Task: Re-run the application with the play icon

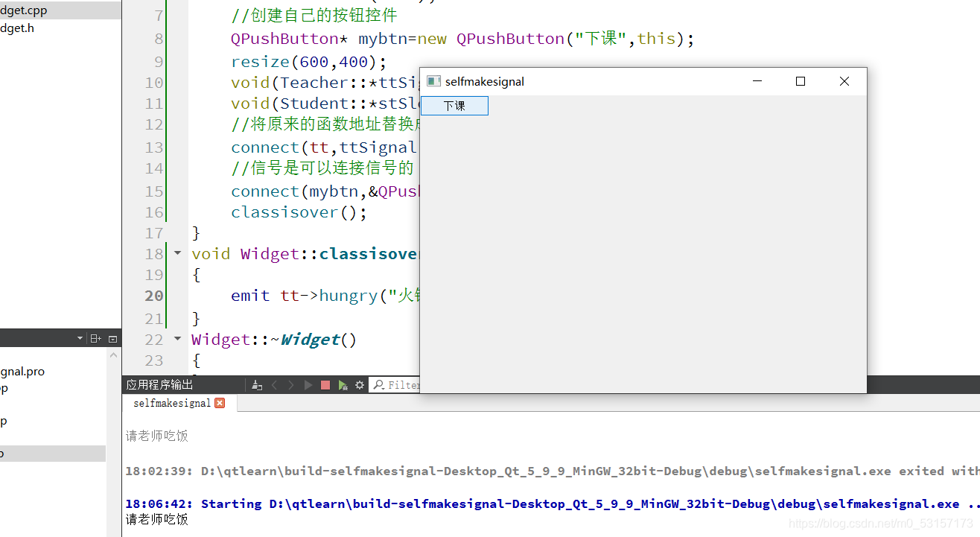Action: click(308, 385)
